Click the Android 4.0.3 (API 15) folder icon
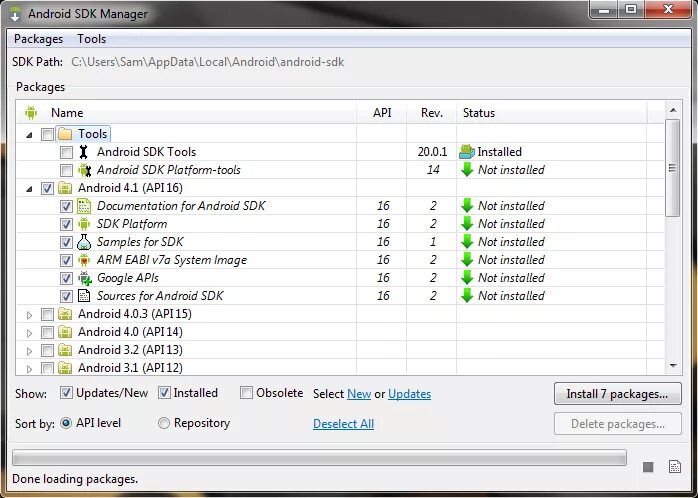 point(65,314)
